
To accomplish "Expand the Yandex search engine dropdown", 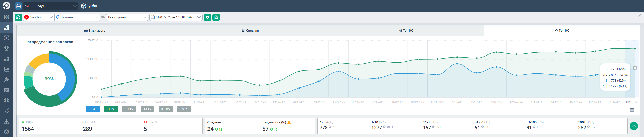I will [x=39, y=17].
